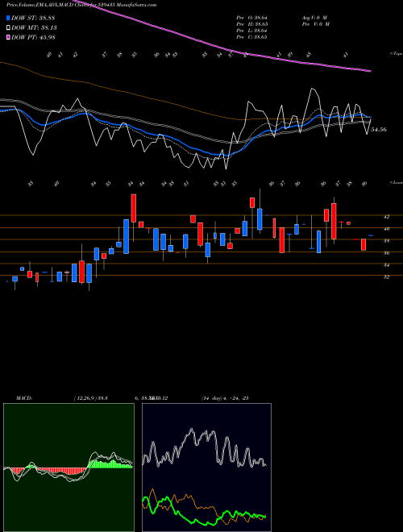
Task: Click the 40 price axis label
Action: [386, 229]
